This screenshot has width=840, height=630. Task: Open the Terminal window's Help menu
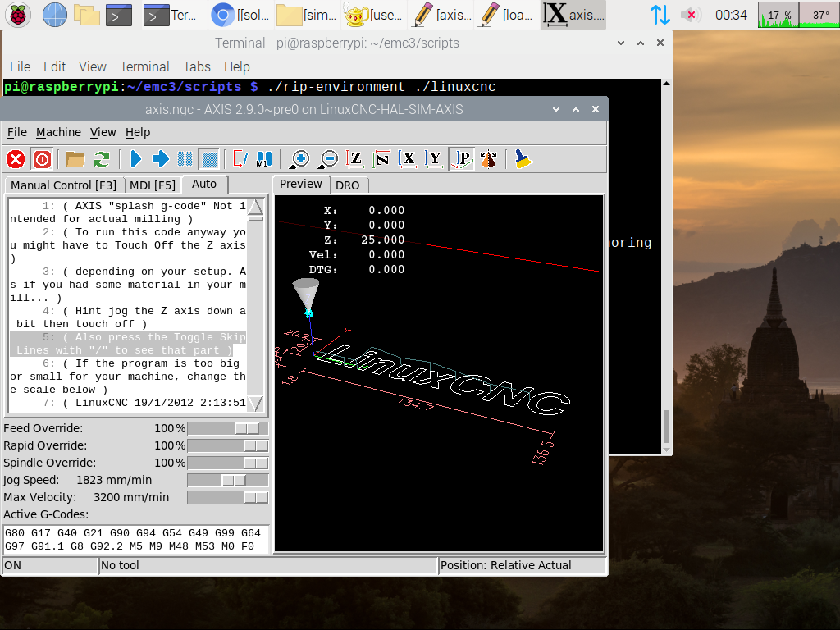[x=237, y=66]
